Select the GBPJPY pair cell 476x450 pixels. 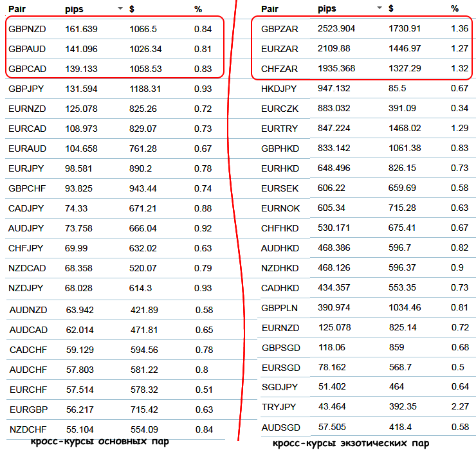pyautogui.click(x=26, y=89)
